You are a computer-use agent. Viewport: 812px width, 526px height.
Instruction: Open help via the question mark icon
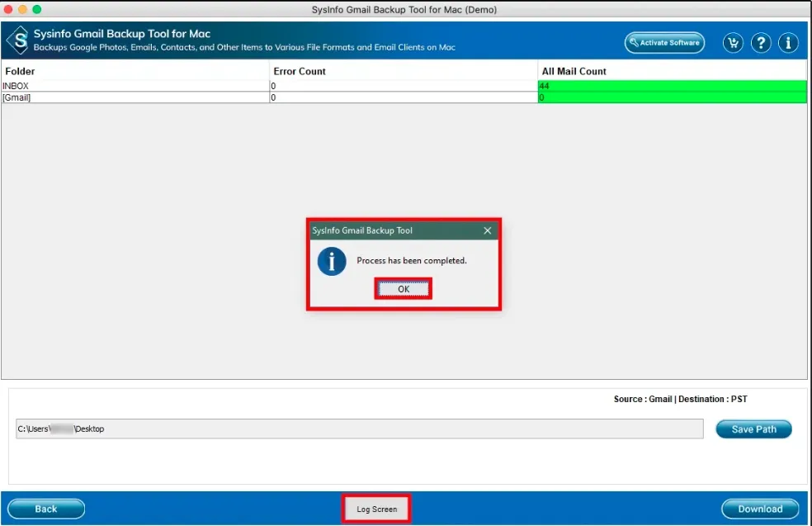[x=761, y=43]
